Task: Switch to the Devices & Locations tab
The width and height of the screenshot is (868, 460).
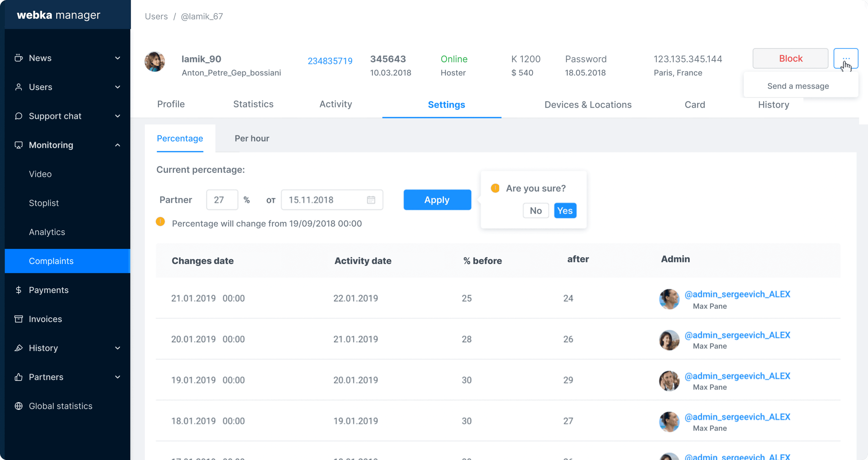Action: 588,105
